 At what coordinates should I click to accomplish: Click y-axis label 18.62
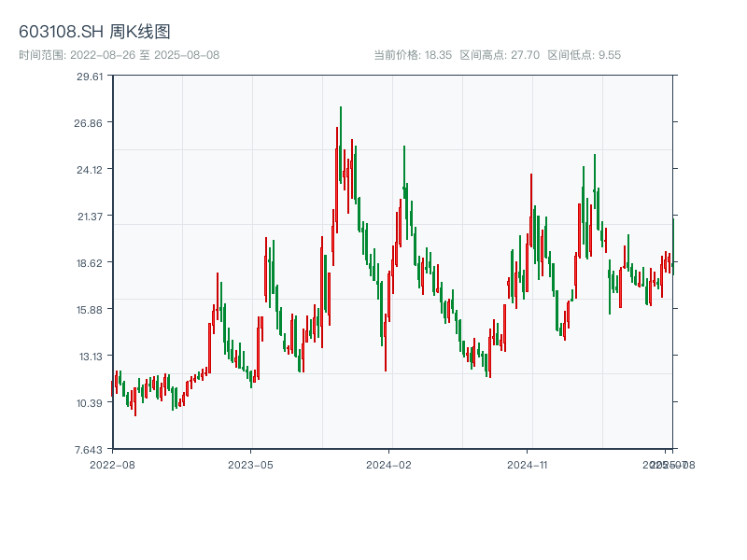click(90, 263)
